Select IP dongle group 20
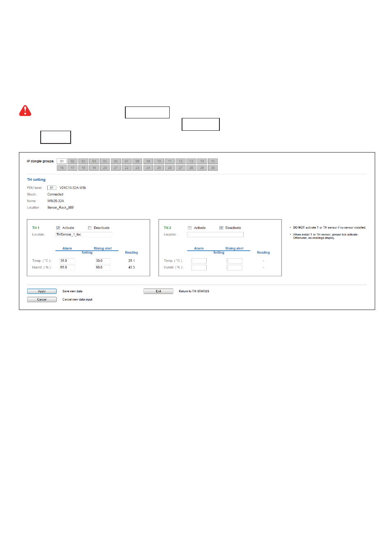The width and height of the screenshot is (392, 555). 105,168
